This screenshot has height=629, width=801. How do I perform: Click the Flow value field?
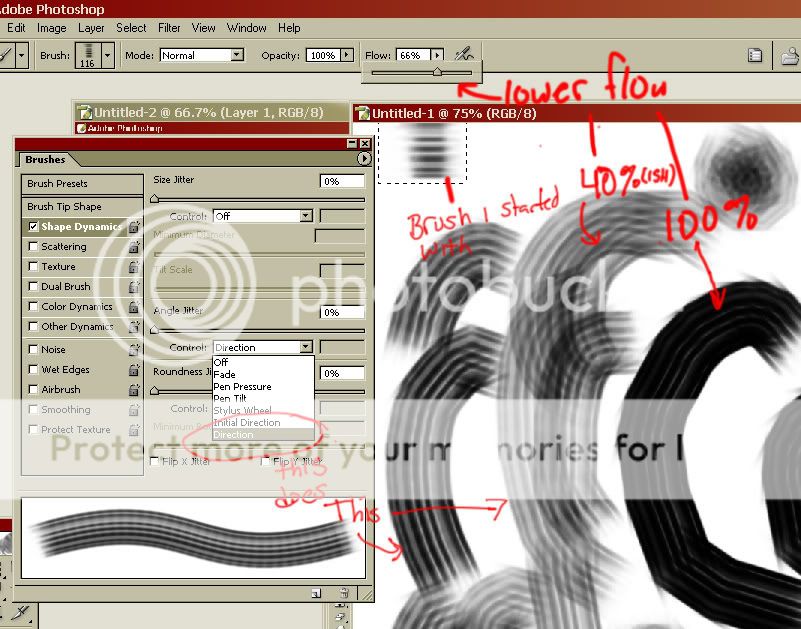point(413,55)
